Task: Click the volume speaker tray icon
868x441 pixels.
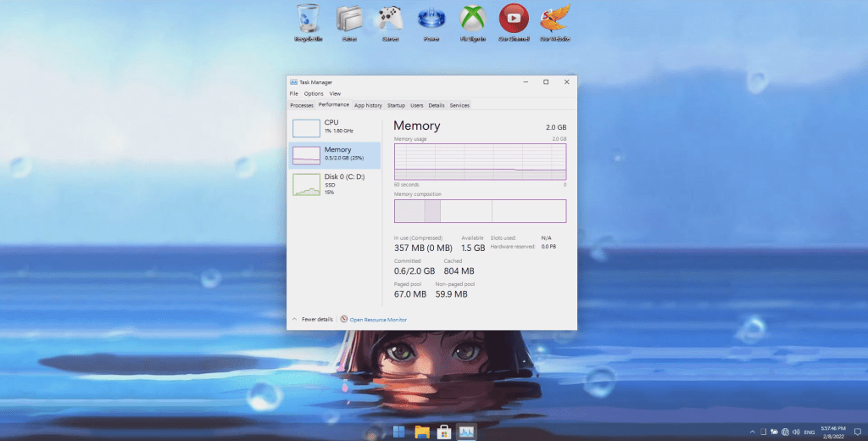Action: point(796,432)
